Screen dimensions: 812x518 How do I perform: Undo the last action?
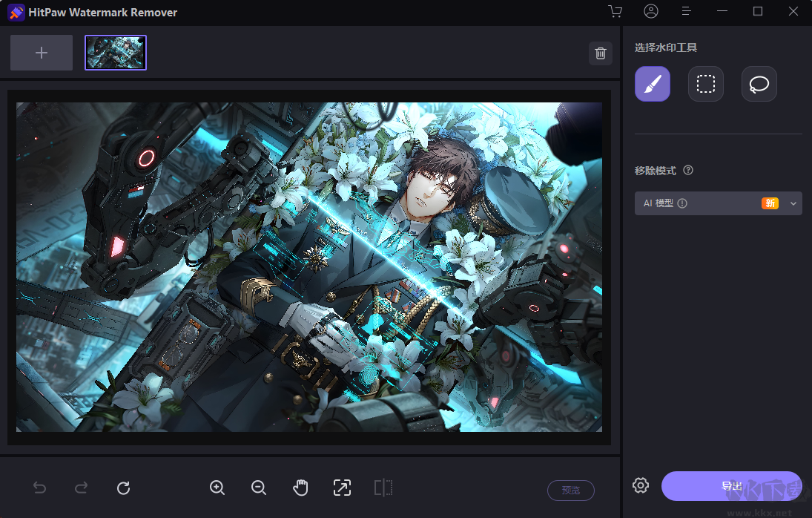pos(40,488)
